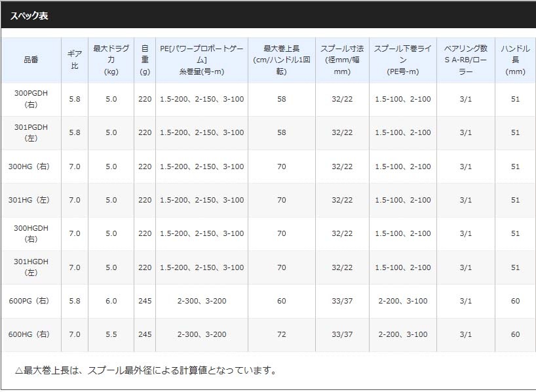The width and height of the screenshot is (536, 392).
Task: Select the ベアリング数 column header
Action: click(465, 60)
